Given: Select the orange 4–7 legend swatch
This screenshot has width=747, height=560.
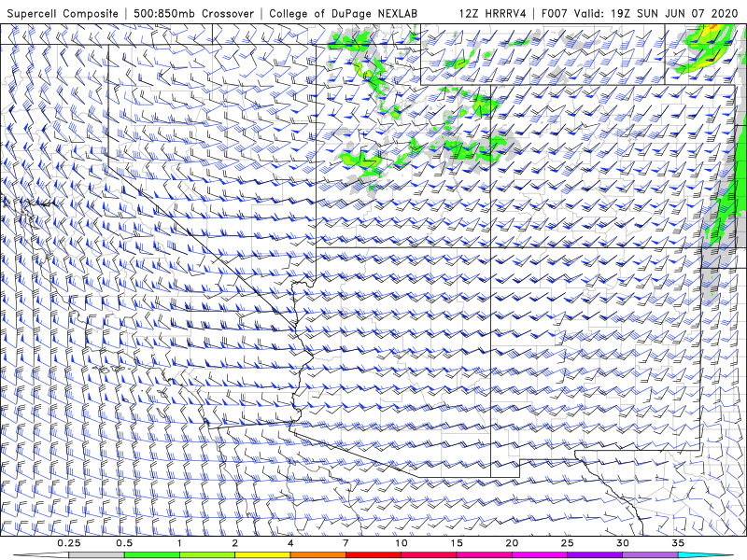Looking at the screenshot, I should (317, 555).
